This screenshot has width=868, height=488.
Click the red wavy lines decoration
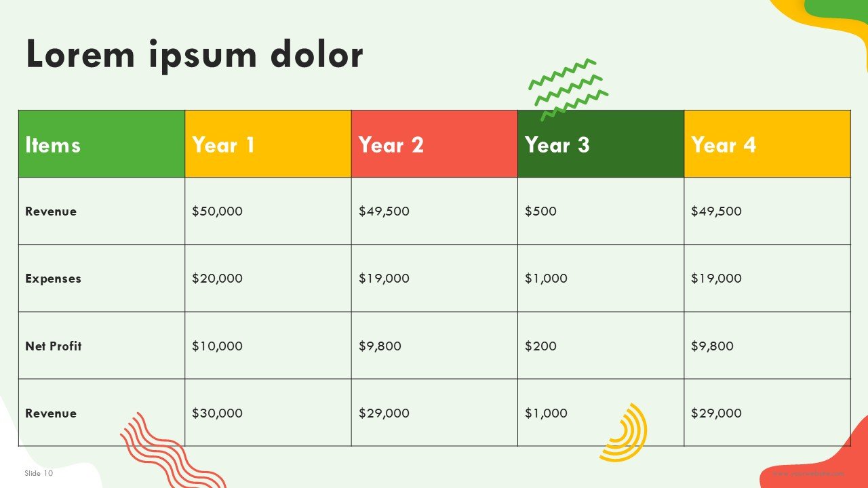(172, 450)
